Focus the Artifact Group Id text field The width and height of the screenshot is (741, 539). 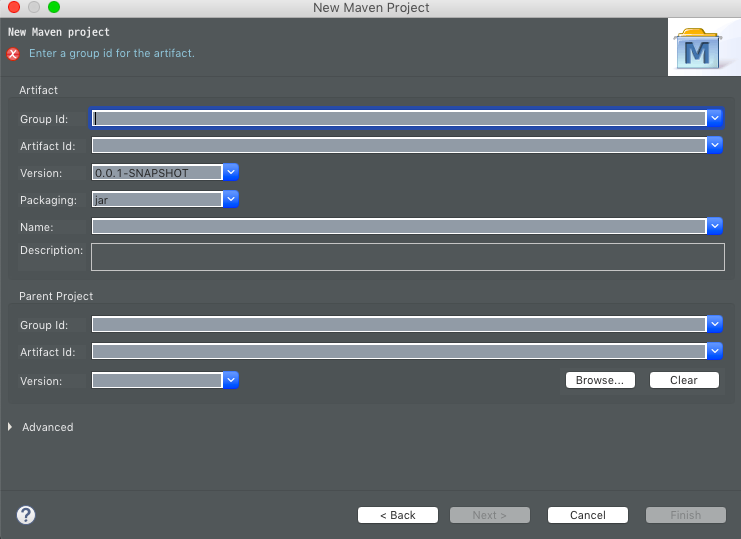pyautogui.click(x=399, y=118)
